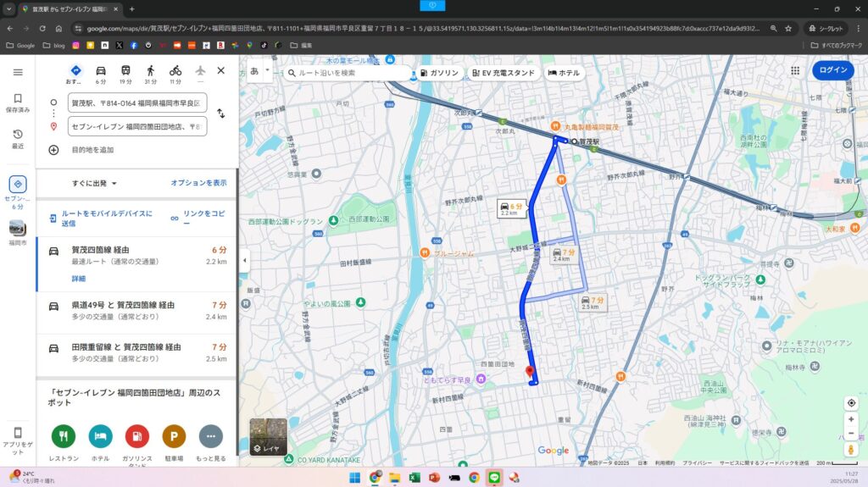The width and height of the screenshot is (868, 487).
Task: Open the 福岡市 sidebar thumbnail
Action: (18, 232)
